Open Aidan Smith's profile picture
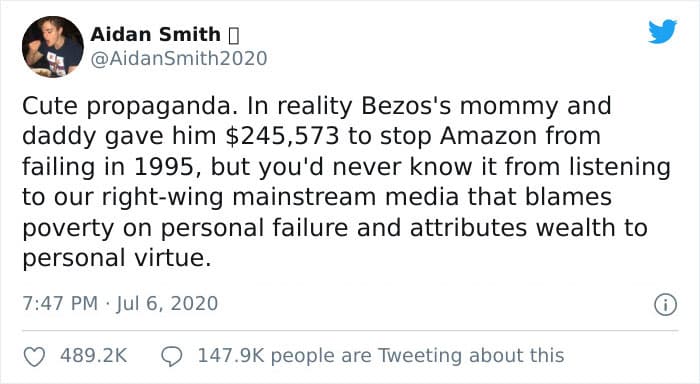This screenshot has width=700, height=384. point(53,47)
